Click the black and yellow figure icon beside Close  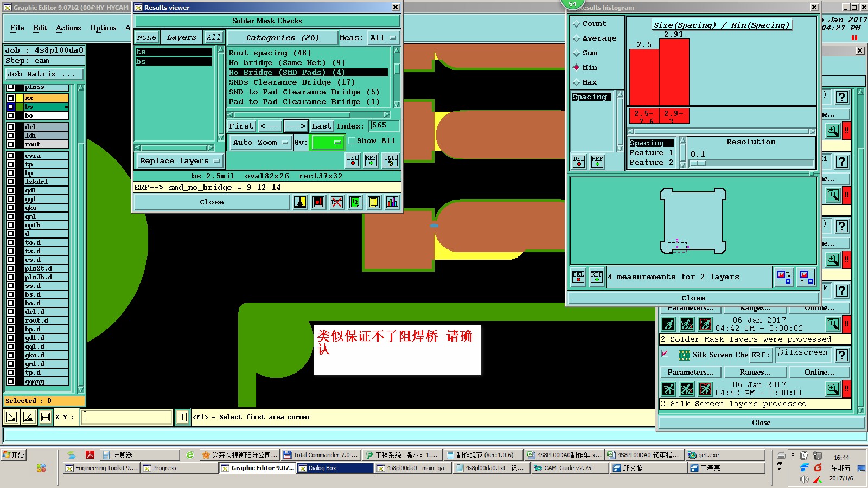click(300, 202)
